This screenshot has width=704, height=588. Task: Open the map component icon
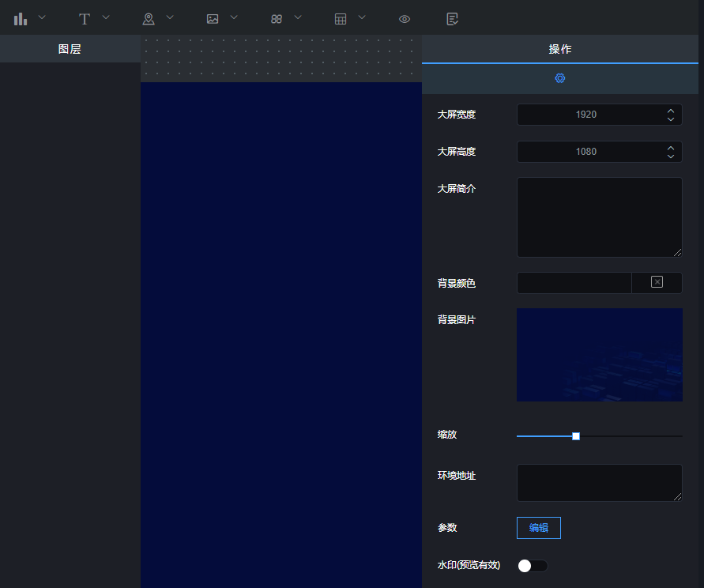click(149, 18)
